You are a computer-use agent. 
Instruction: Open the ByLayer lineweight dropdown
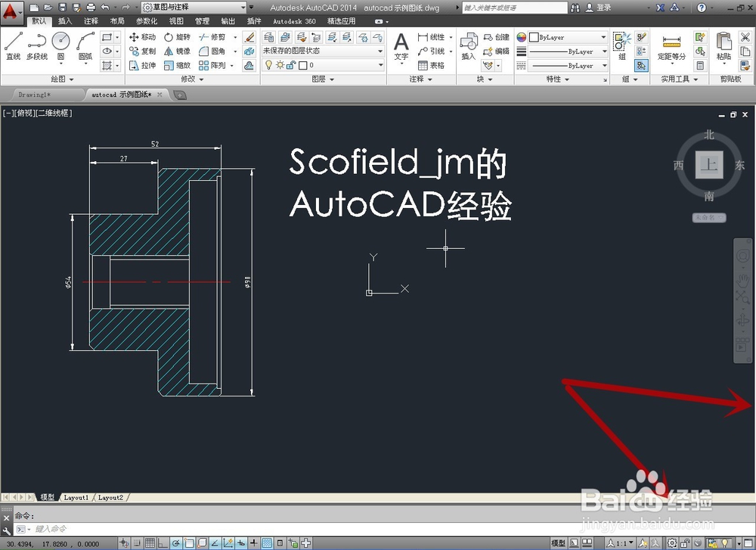[568, 51]
